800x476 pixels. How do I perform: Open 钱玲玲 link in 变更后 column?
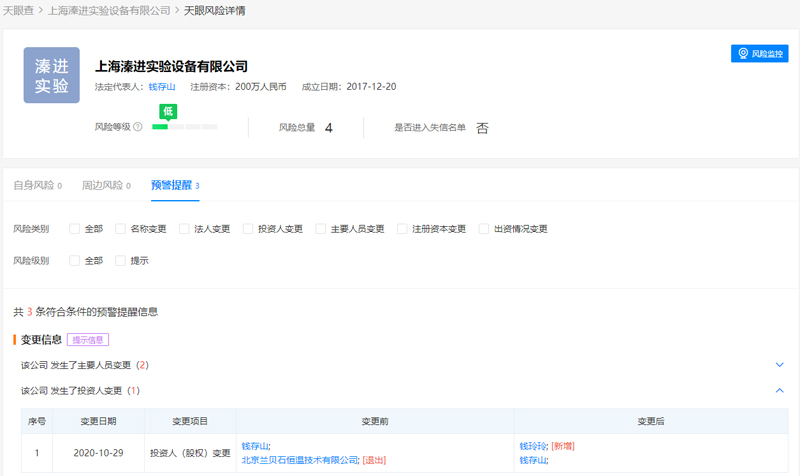pos(533,446)
